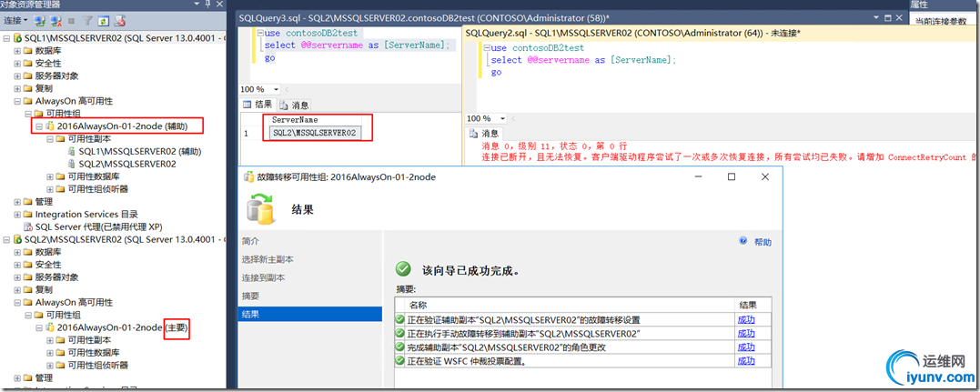Select 服务器对象 under SQL1 server
Screen dimensions: 980x392
57,75
